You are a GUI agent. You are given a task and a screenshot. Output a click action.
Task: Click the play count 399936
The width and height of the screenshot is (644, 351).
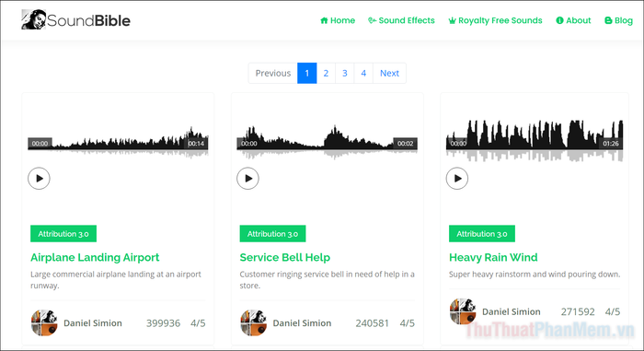pos(163,323)
